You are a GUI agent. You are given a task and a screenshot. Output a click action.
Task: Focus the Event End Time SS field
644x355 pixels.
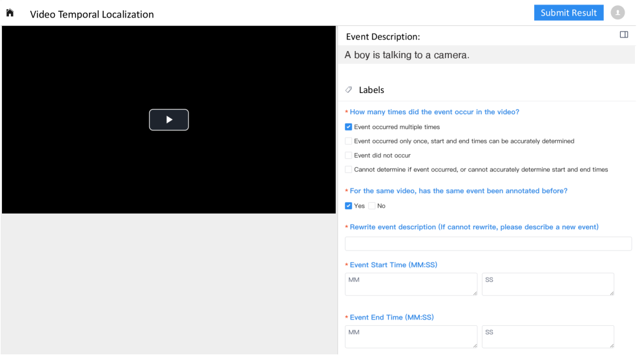coord(547,336)
